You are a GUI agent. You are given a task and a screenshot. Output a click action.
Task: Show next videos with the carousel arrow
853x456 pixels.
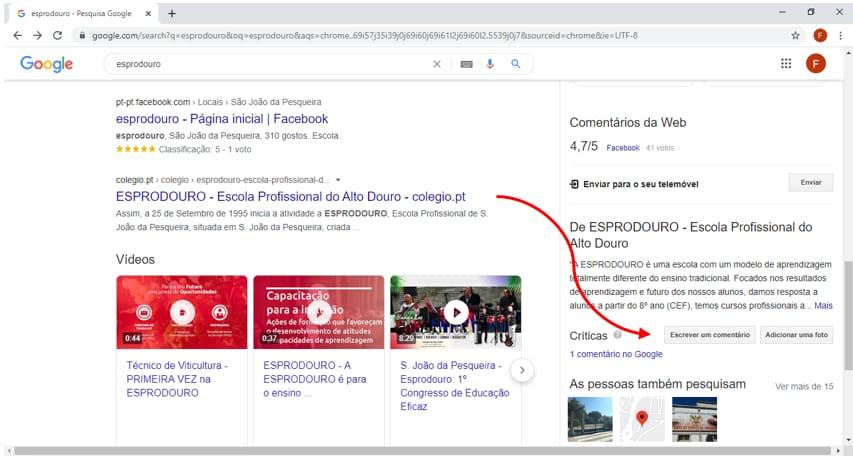tap(522, 371)
